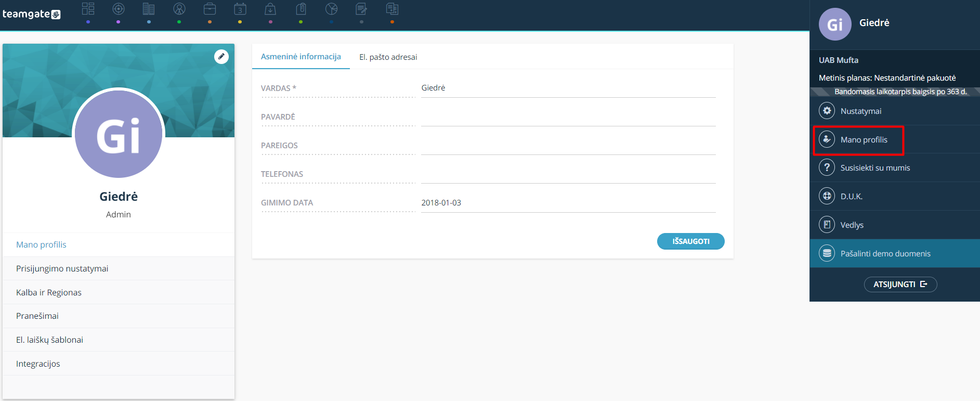The height and width of the screenshot is (401, 980).
Task: Click the database icon for Pašalinti demo
Action: (x=827, y=253)
